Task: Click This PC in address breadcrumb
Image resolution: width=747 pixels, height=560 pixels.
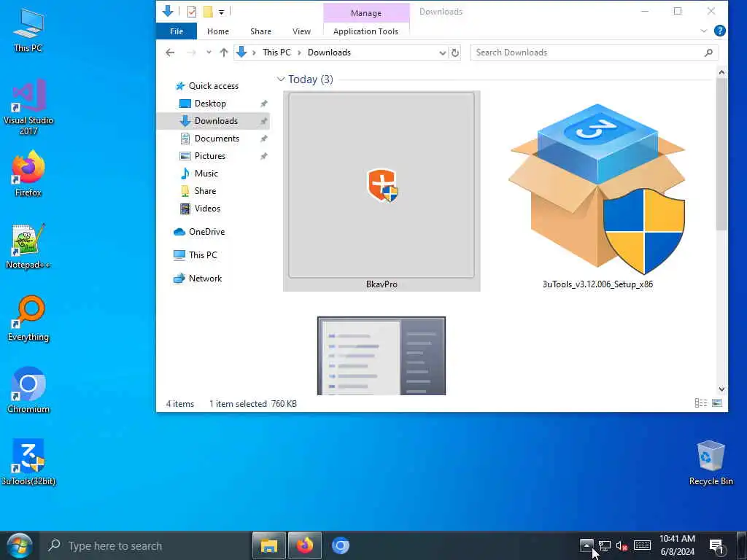Action: coord(276,52)
